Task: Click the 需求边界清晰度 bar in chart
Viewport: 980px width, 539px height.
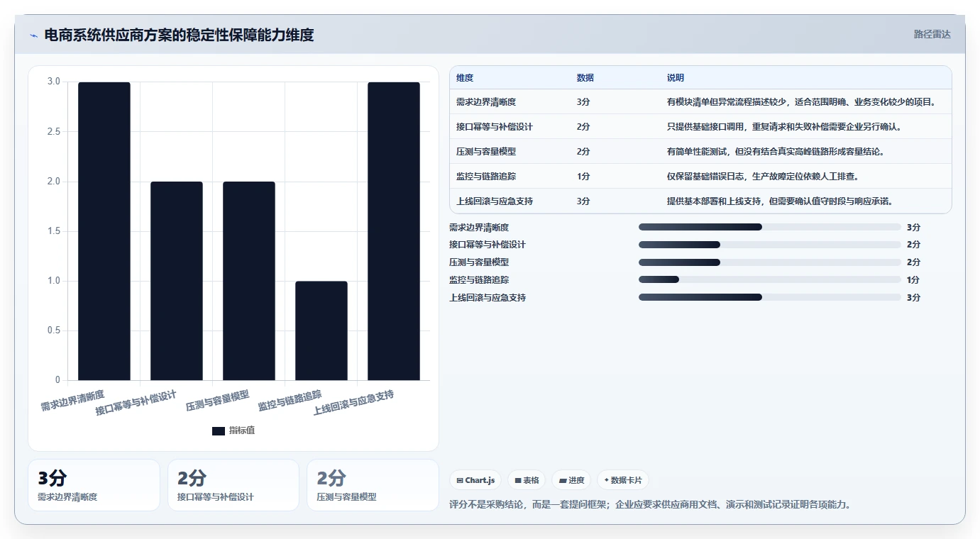Action: click(104, 231)
